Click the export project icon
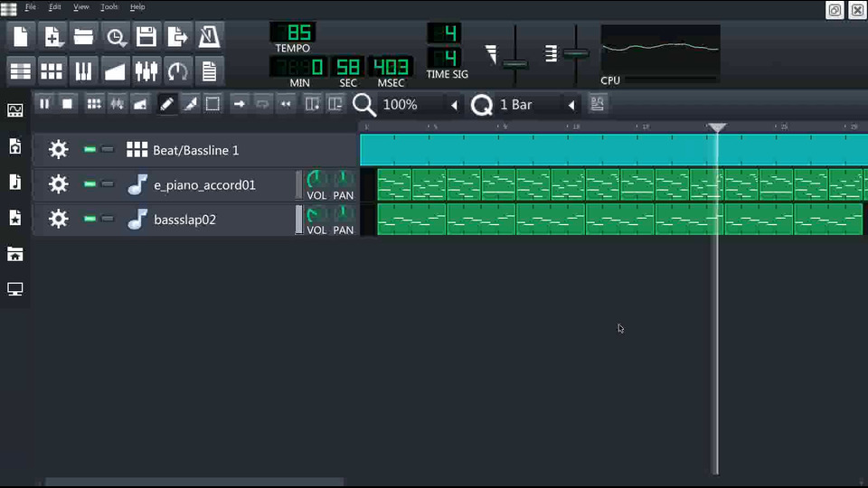The height and width of the screenshot is (488, 868). click(x=177, y=36)
